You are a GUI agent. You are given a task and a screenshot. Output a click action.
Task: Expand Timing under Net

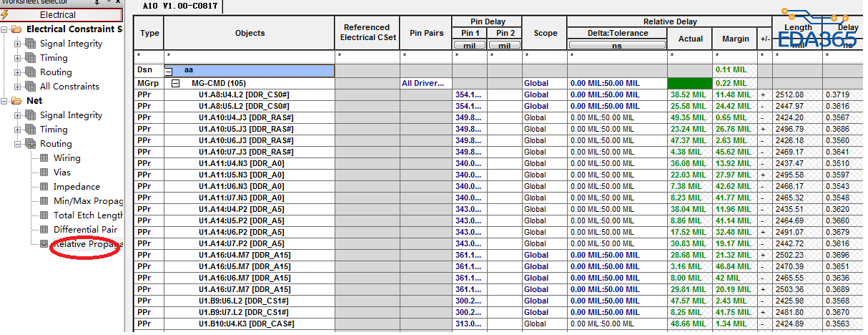[18, 130]
